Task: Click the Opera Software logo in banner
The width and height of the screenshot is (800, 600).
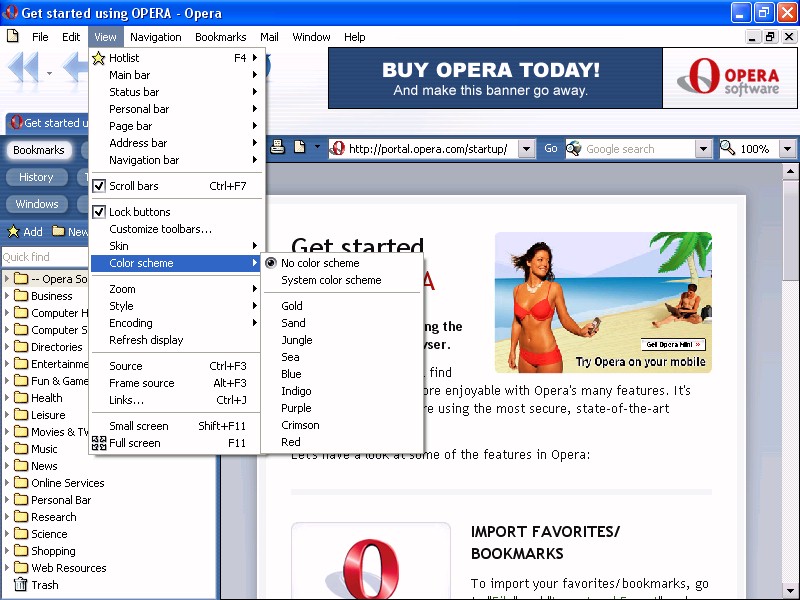Action: [728, 78]
